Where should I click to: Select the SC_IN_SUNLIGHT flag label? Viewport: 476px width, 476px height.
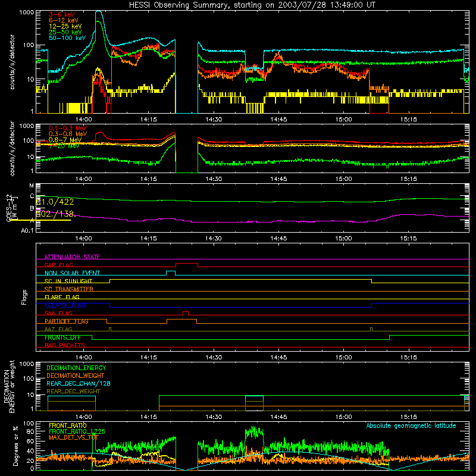(x=68, y=281)
